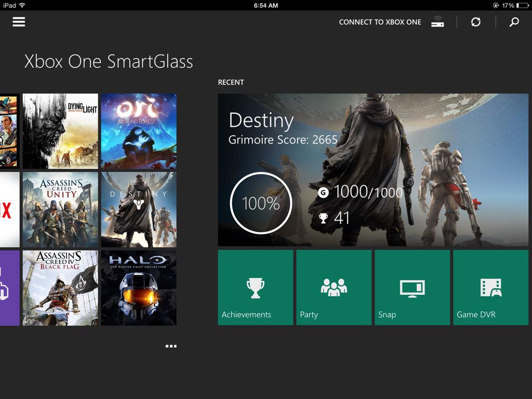Tap the rotation lock status icon

496,5
